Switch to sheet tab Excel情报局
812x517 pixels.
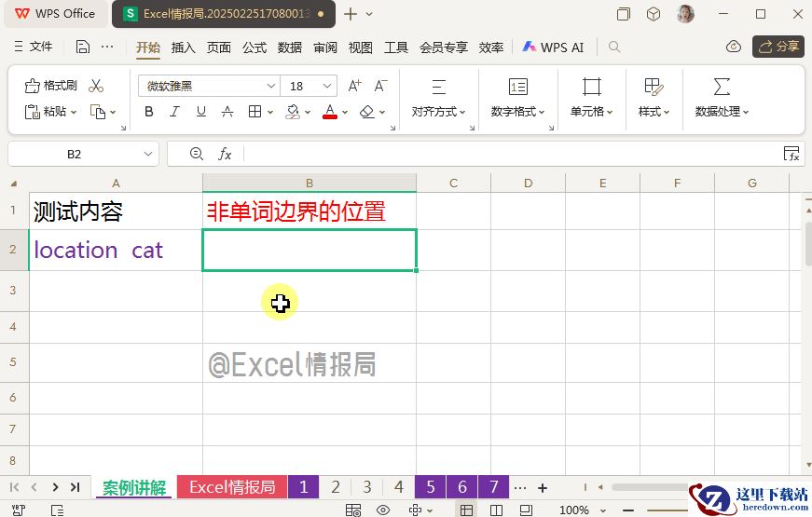pos(232,487)
